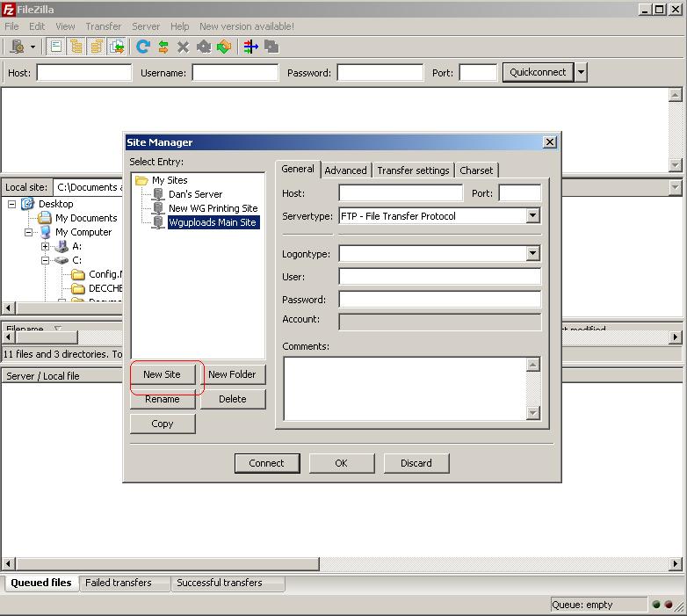Click the My Documents folder icon
The width and height of the screenshot is (687, 616).
pos(44,218)
